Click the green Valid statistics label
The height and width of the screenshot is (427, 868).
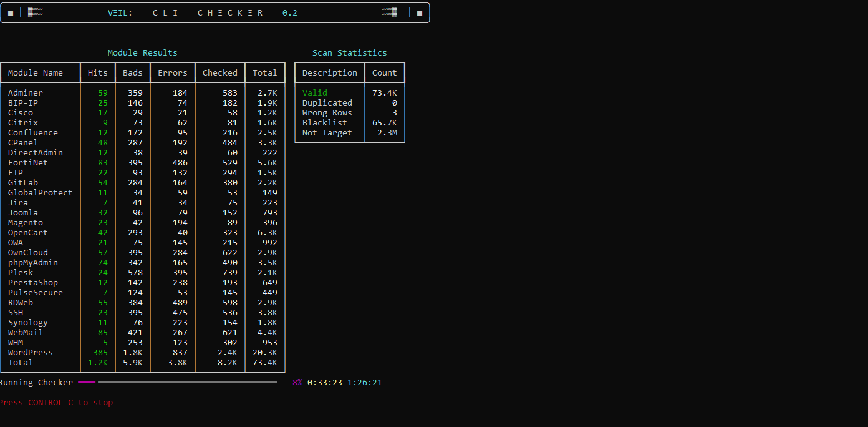click(x=315, y=93)
